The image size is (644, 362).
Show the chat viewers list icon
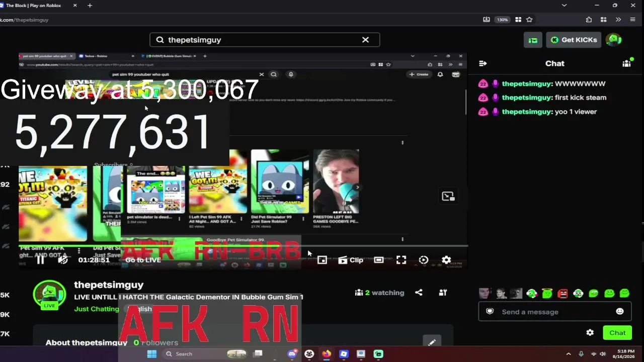click(x=626, y=63)
